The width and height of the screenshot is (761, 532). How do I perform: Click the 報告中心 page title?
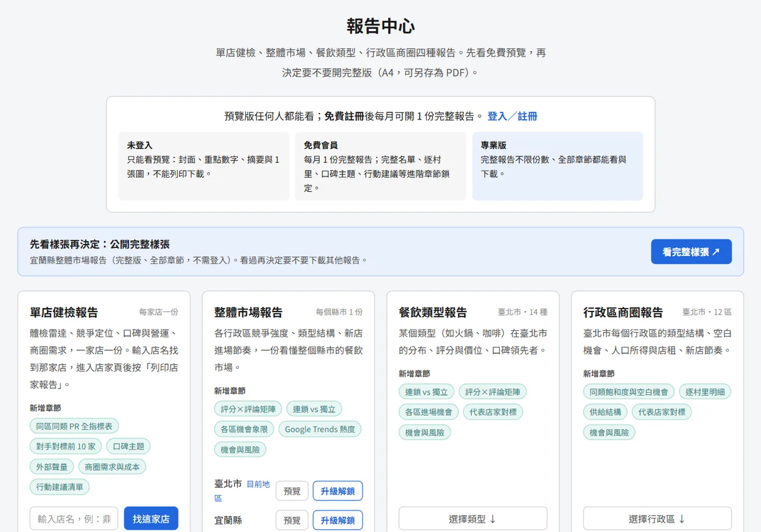[x=380, y=26]
